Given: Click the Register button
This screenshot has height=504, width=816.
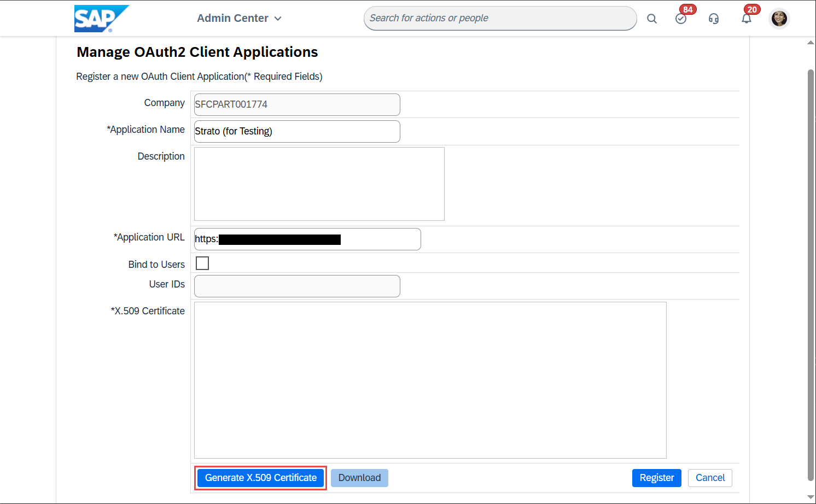Looking at the screenshot, I should [656, 478].
